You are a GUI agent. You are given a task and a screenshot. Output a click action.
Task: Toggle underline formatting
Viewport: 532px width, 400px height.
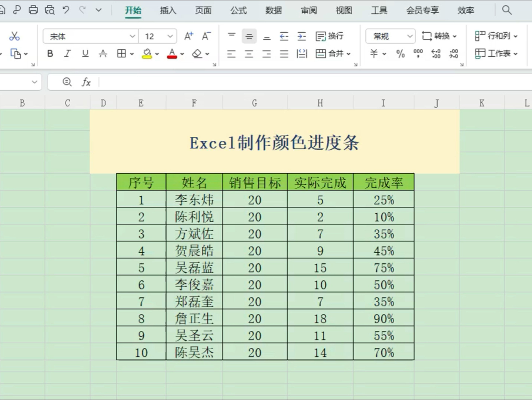tap(85, 54)
